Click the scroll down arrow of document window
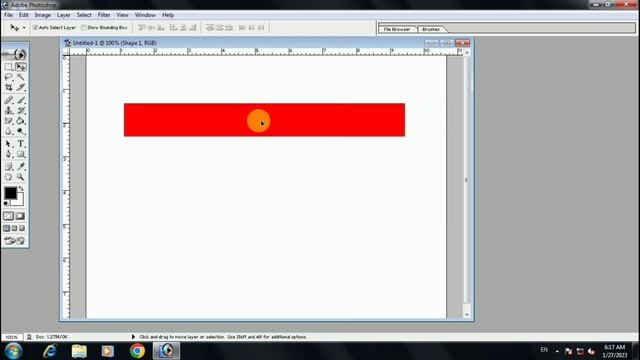The width and height of the screenshot is (640, 360). (x=467, y=315)
